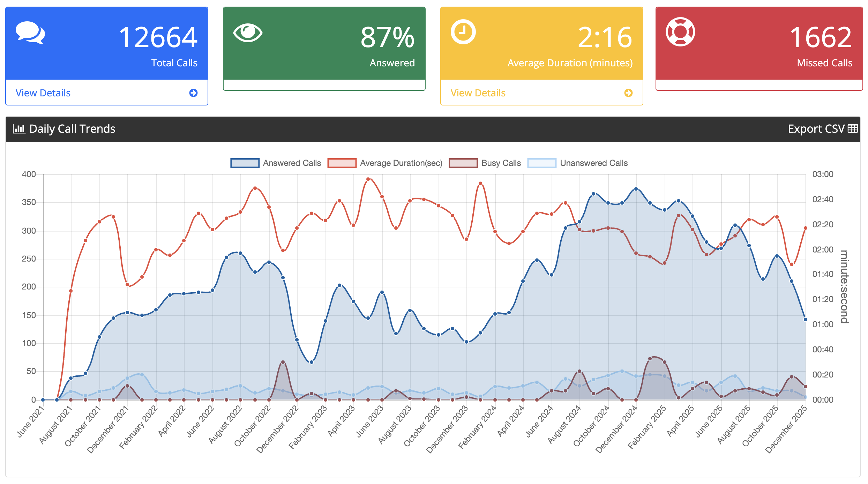Open View Details under Total Calls
This screenshot has width=868, height=484.
tap(43, 93)
